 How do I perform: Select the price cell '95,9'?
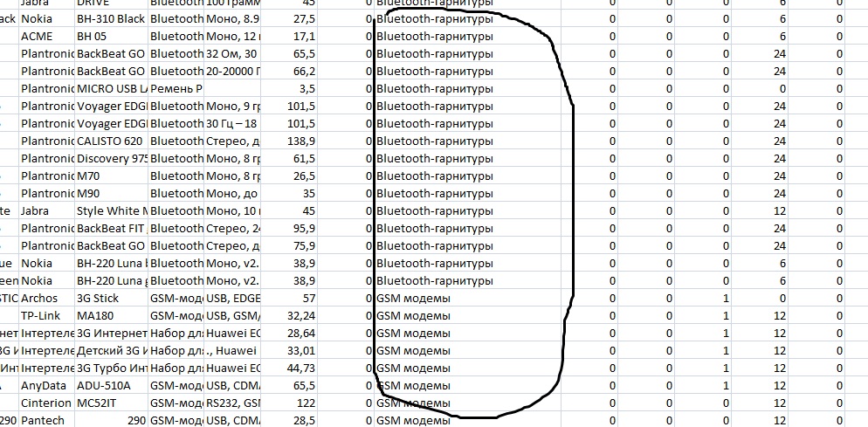(x=288, y=228)
